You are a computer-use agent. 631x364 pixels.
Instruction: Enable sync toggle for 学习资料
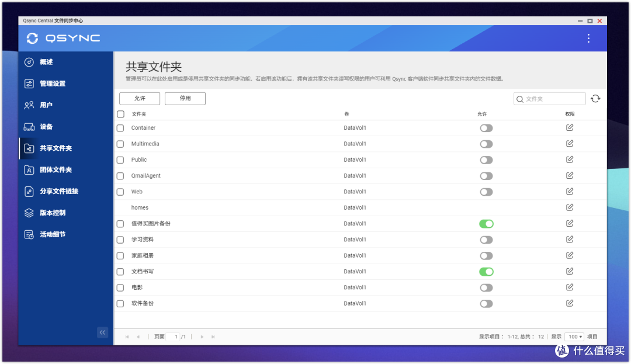[x=486, y=240]
